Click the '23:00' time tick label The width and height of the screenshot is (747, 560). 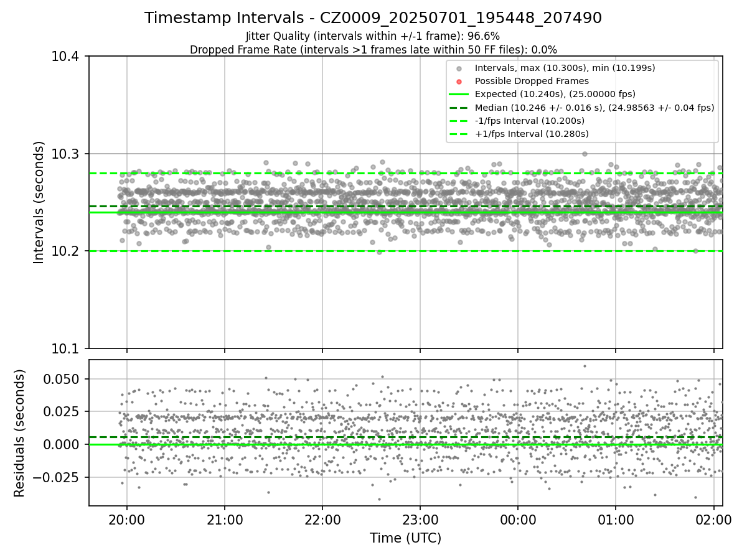pyautogui.click(x=420, y=519)
